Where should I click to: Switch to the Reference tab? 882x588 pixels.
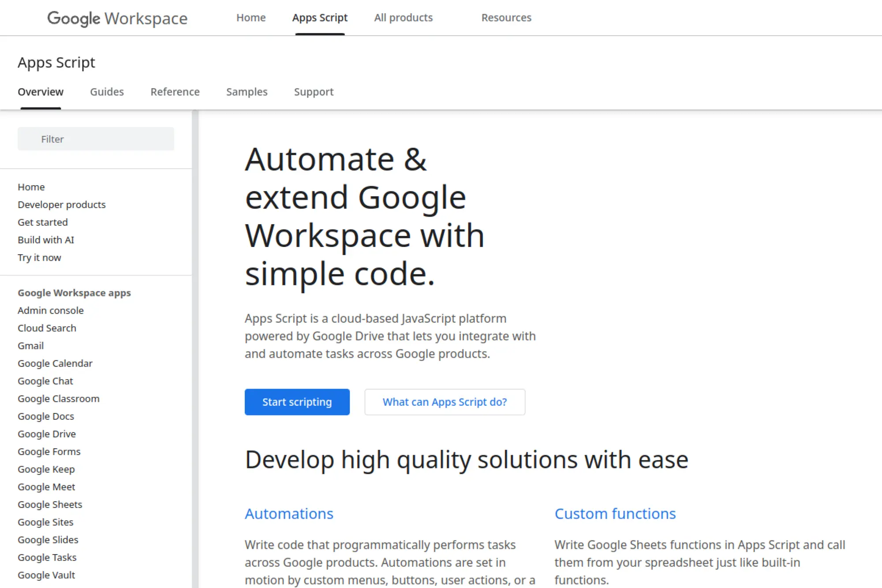(175, 92)
